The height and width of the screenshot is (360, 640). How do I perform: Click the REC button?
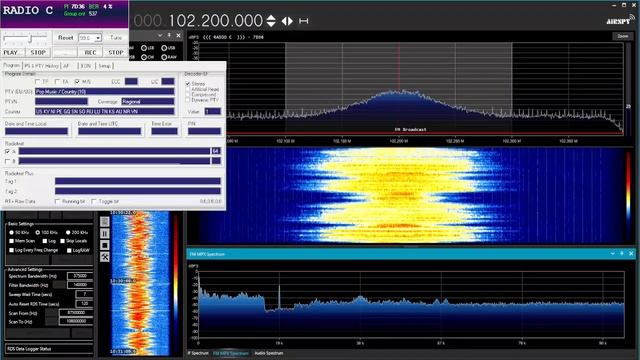coord(90,53)
